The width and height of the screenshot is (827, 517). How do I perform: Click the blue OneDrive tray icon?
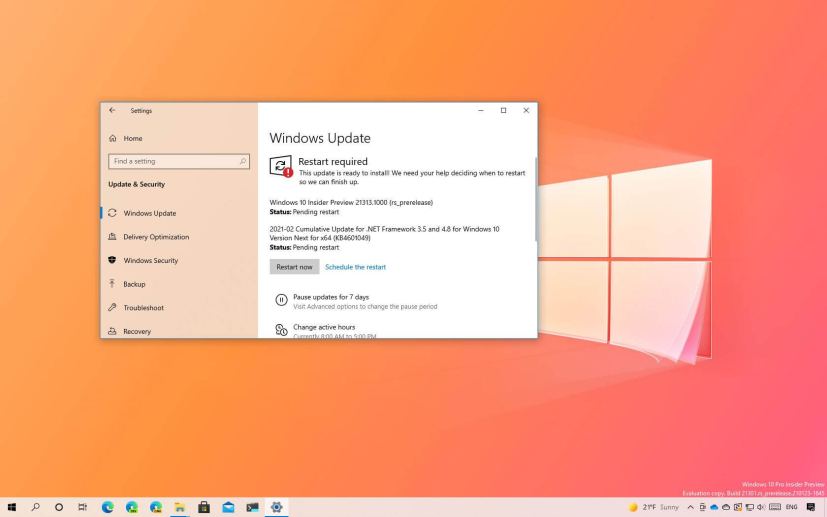coord(714,508)
